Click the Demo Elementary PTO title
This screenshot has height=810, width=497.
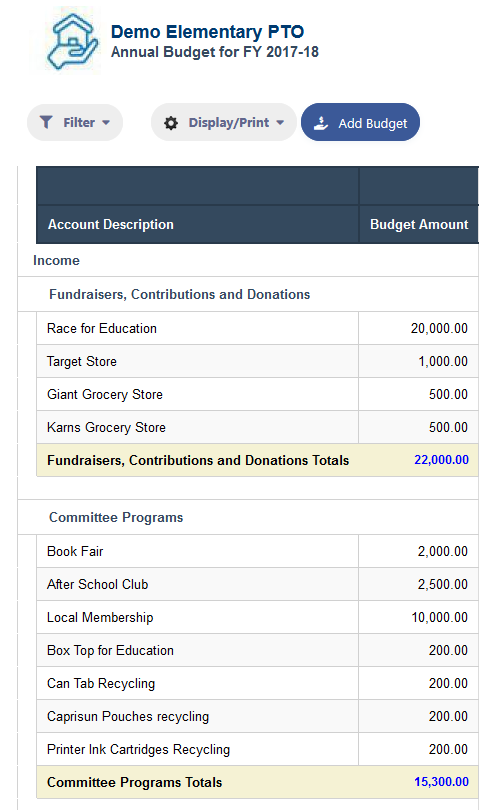[x=207, y=32]
